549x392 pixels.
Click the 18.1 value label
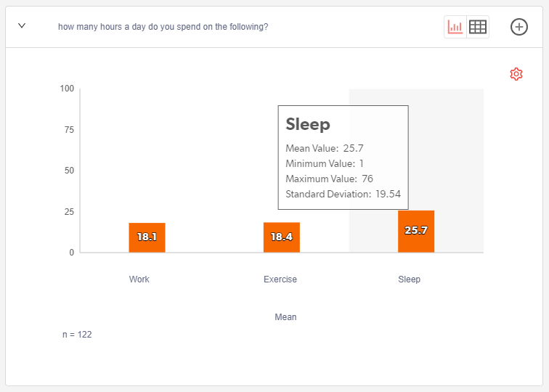click(x=147, y=237)
